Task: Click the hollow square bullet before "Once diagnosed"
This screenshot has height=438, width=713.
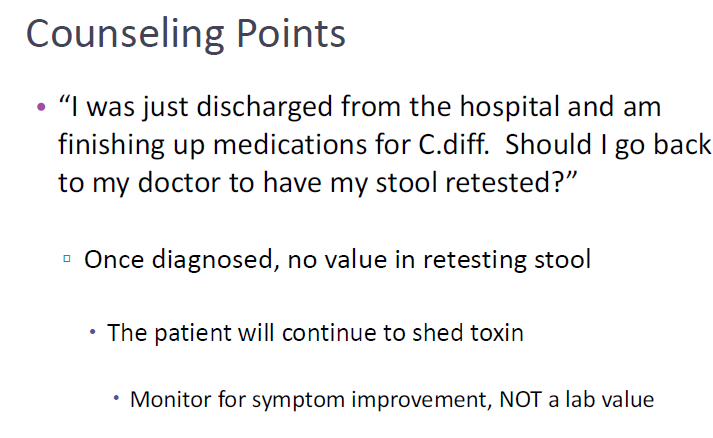Action: click(67, 259)
